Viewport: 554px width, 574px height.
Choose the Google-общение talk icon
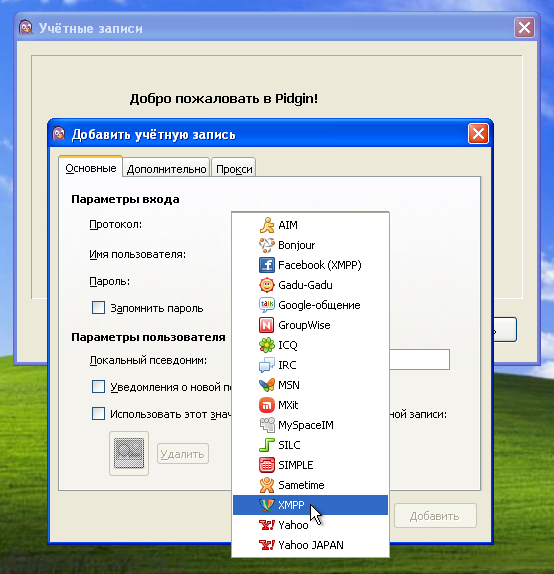267,305
